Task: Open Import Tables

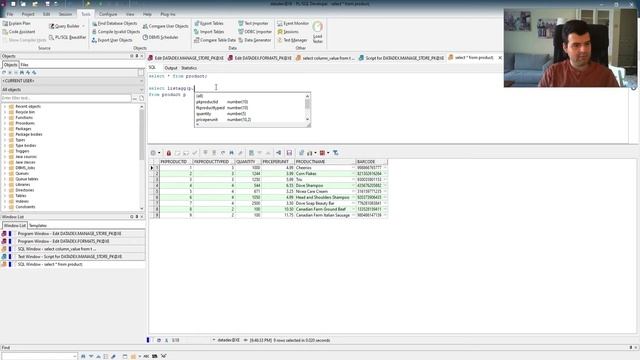Action: tap(209, 32)
